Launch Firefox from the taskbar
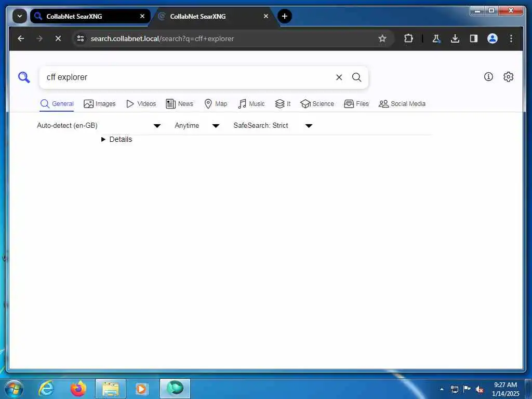Viewport: 532px width, 399px height. (x=78, y=389)
